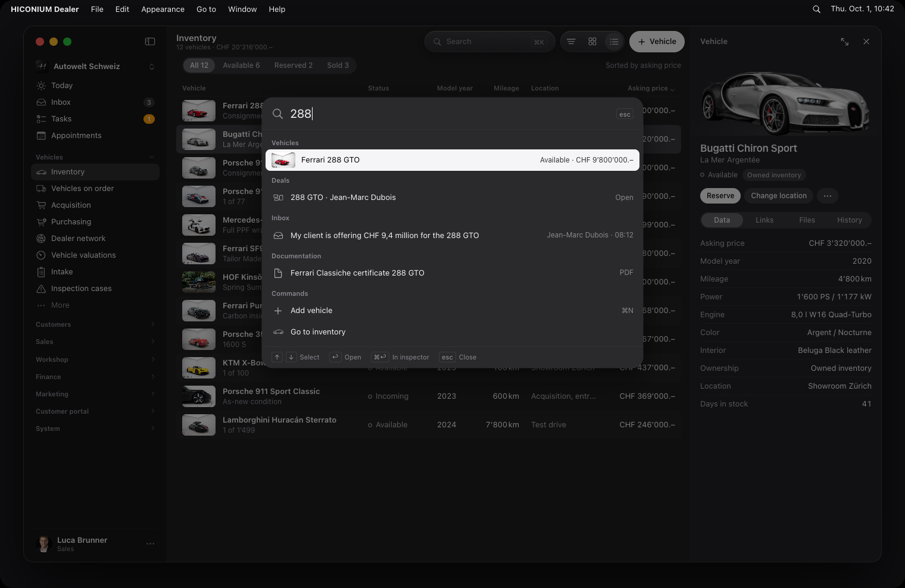Open Vehicles on order
This screenshot has height=588, width=905.
point(95,189)
